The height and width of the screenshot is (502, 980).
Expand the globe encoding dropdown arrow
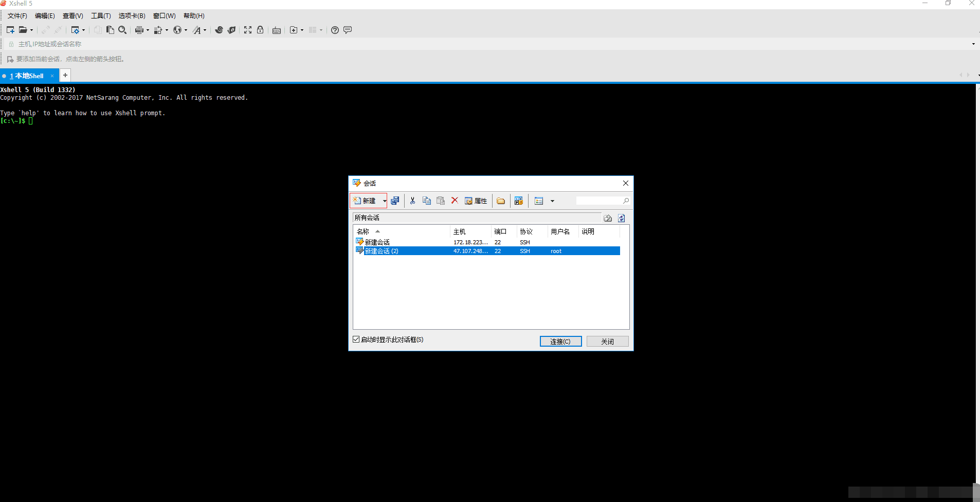pyautogui.click(x=186, y=30)
